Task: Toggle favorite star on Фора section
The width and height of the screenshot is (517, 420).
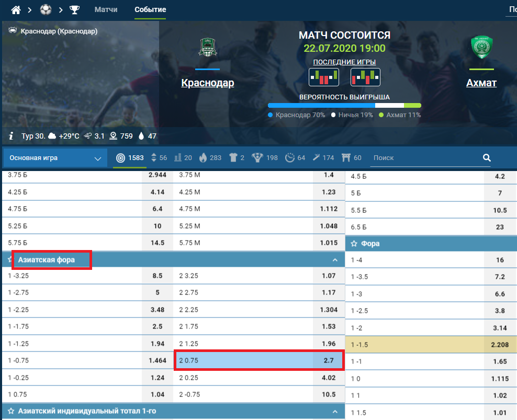Action: (x=354, y=243)
